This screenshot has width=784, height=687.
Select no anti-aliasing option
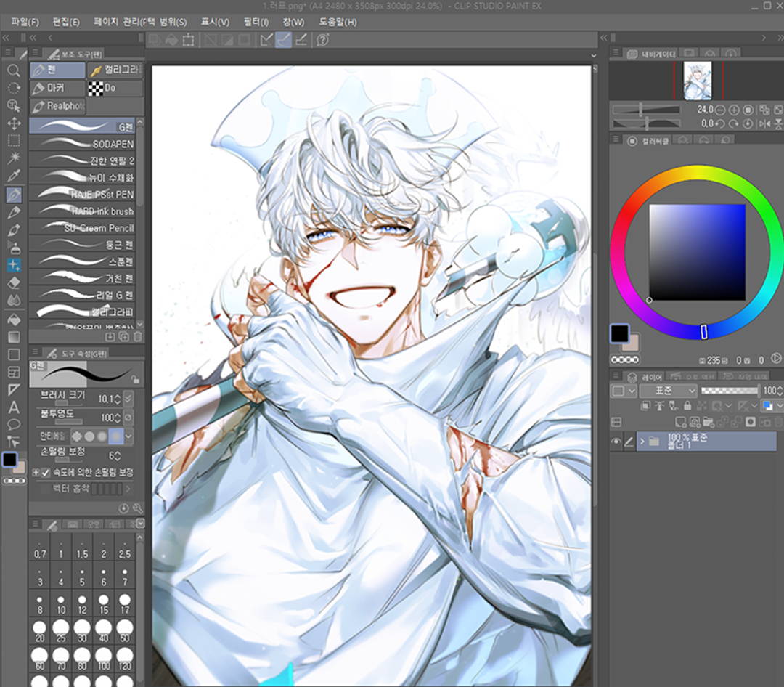(77, 436)
